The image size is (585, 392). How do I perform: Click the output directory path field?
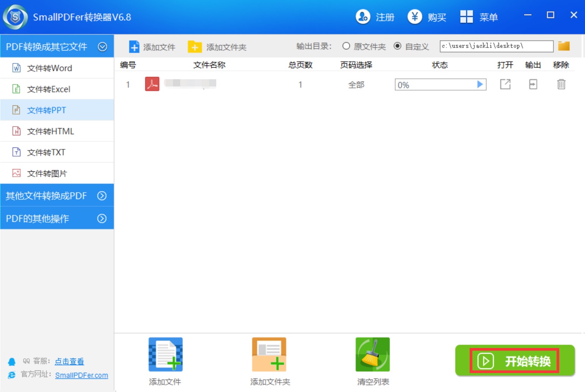[x=497, y=46]
